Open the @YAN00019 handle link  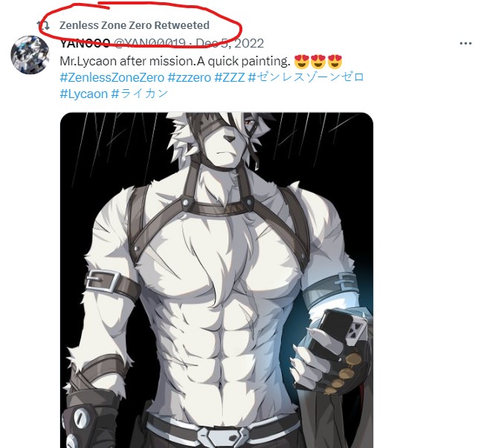[x=149, y=44]
